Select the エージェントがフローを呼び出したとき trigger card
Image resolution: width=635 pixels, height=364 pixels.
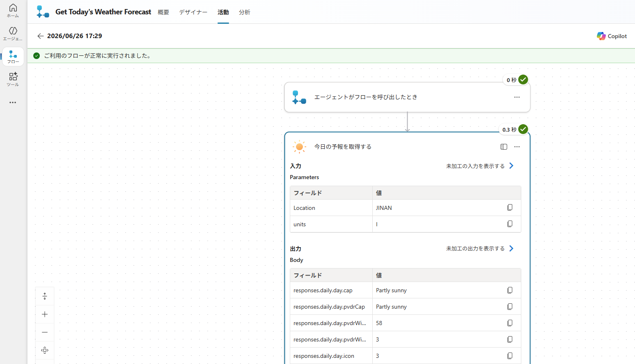pos(407,97)
